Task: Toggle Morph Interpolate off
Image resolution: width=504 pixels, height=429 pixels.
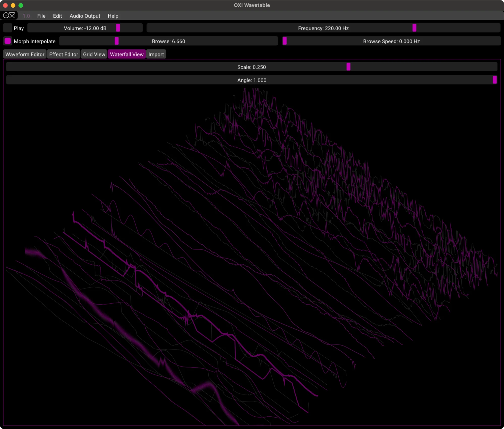Action: click(8, 41)
